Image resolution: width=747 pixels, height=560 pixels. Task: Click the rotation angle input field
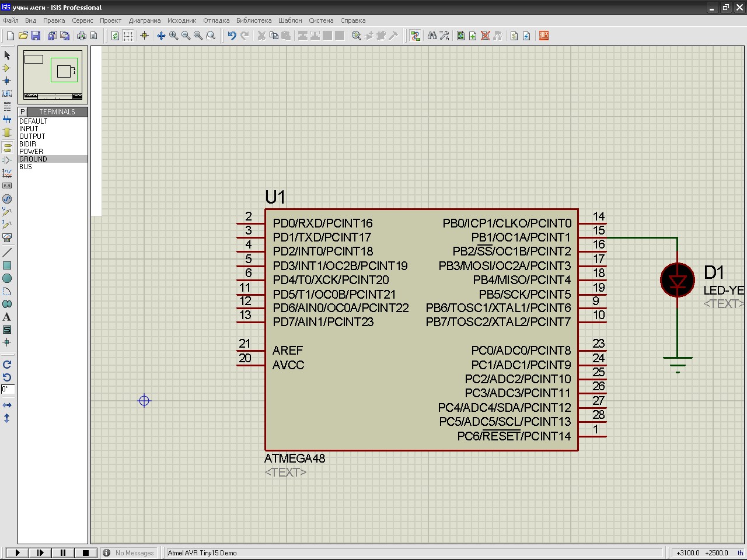pyautogui.click(x=8, y=389)
